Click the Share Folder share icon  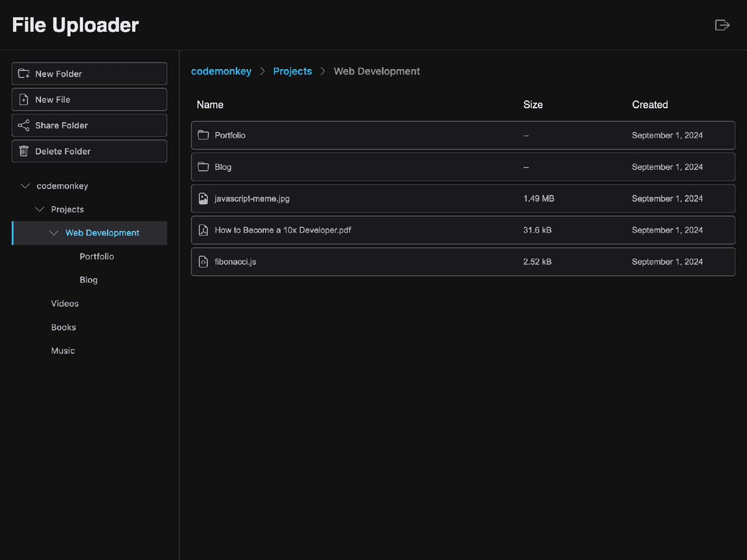click(24, 125)
